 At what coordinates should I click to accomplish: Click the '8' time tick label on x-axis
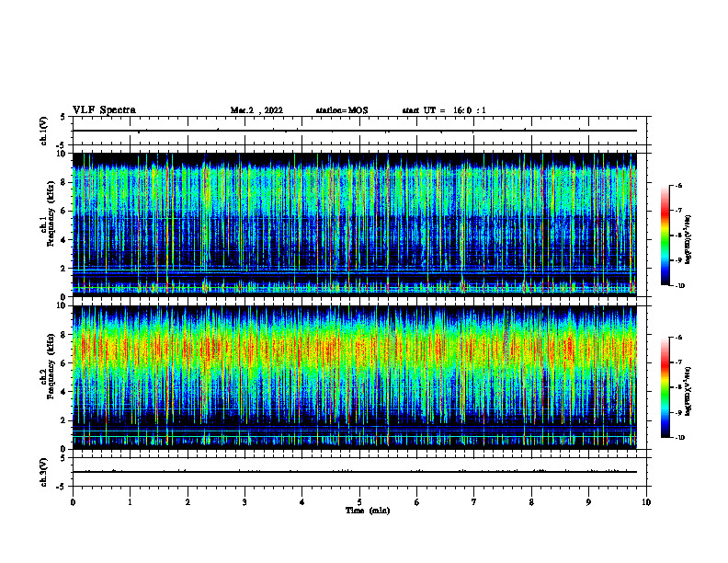pyautogui.click(x=531, y=502)
